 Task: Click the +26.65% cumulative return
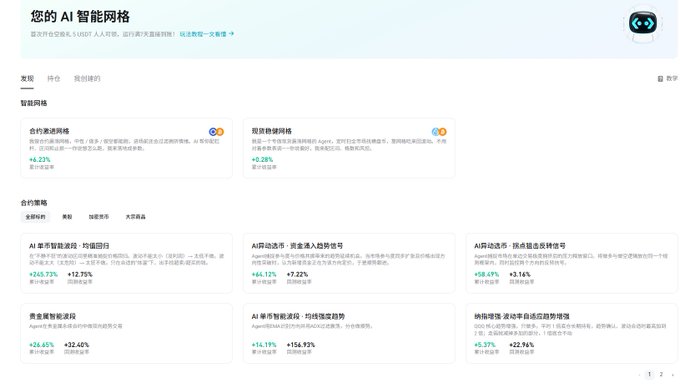coord(42,345)
